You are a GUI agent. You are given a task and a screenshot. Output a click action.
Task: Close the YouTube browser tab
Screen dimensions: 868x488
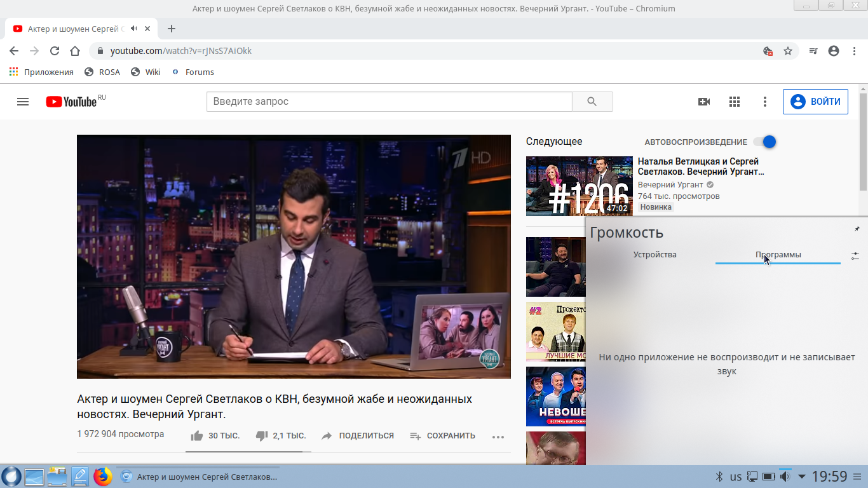coord(148,29)
